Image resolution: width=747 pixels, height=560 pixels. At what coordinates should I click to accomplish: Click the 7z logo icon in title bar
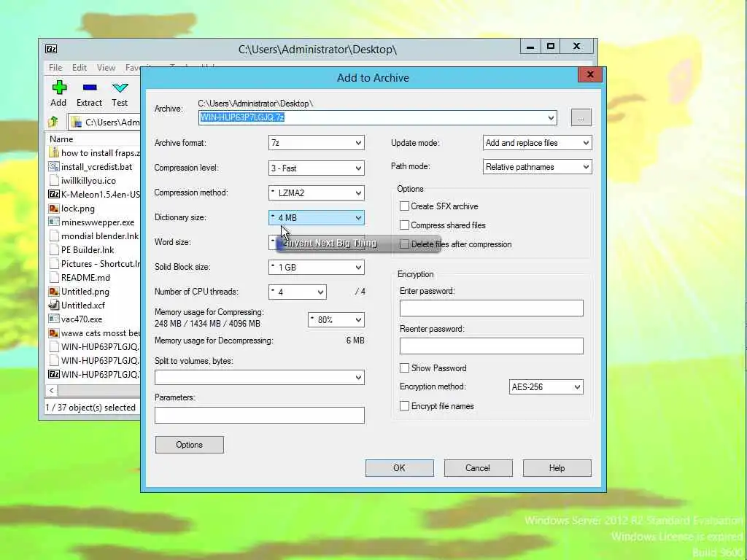tap(51, 49)
